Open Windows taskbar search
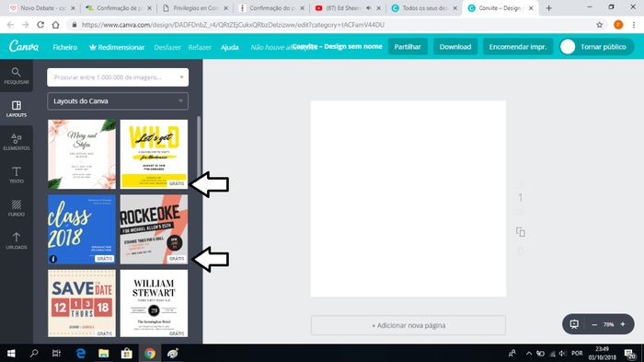 coord(34,353)
